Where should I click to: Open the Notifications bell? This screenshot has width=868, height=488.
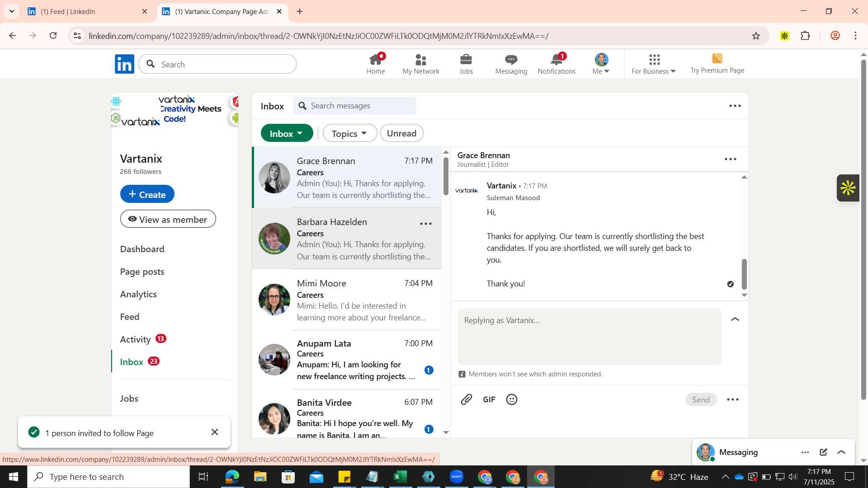tap(557, 64)
